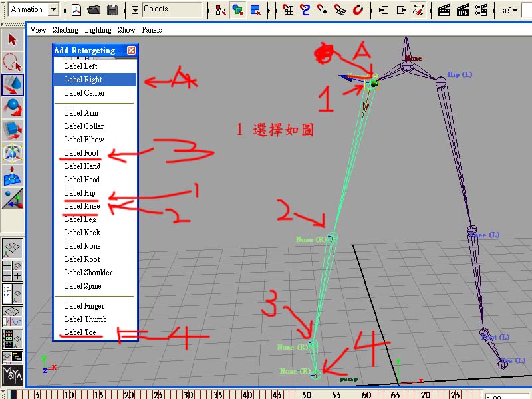Choose the Rotate tool
This screenshot has width=532, height=399.
point(13,107)
